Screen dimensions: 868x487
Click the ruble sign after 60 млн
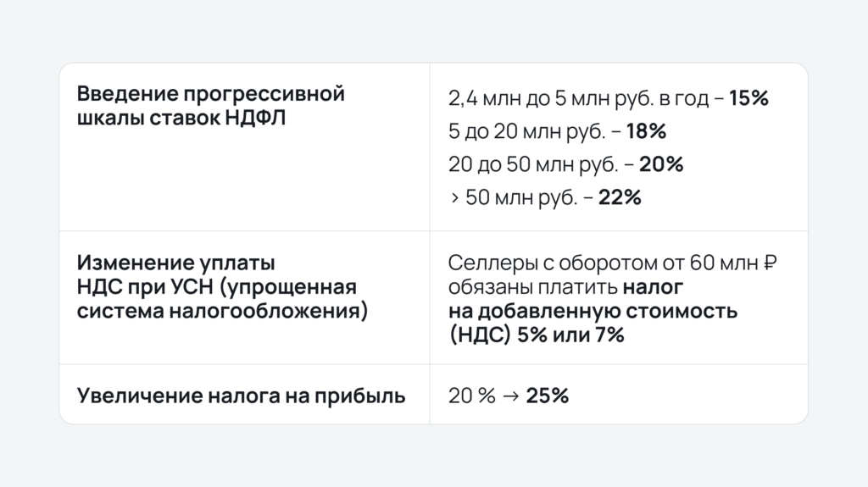771,263
